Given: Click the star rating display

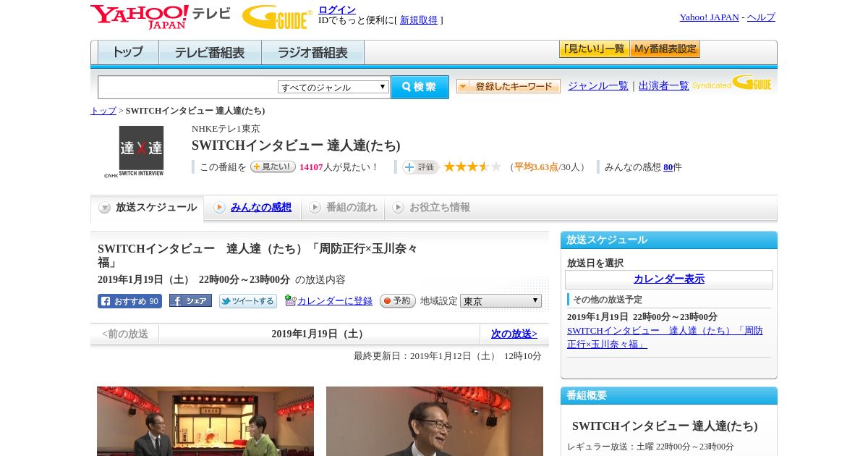Looking at the screenshot, I should click(472, 167).
